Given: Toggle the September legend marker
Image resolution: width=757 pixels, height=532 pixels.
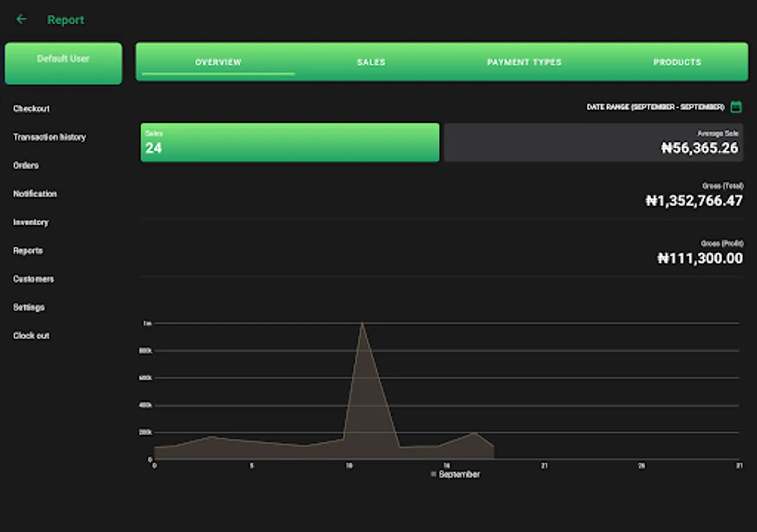Looking at the screenshot, I should click(x=434, y=474).
